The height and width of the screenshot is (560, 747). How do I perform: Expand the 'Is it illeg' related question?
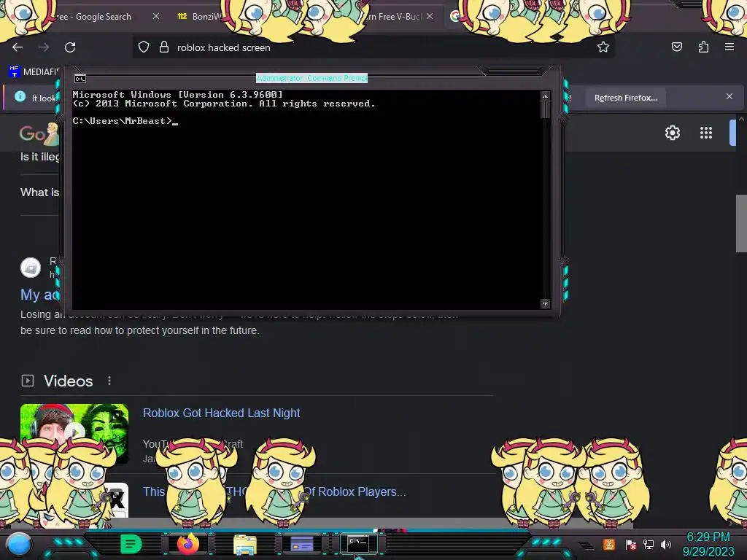pos(40,157)
